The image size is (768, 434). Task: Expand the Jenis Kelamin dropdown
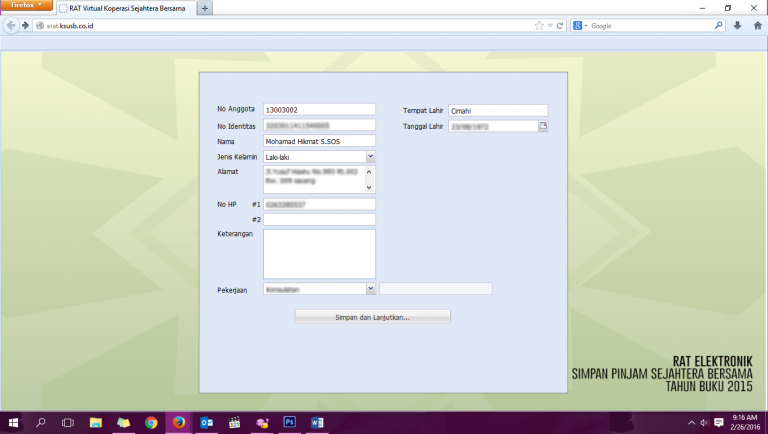pos(370,157)
